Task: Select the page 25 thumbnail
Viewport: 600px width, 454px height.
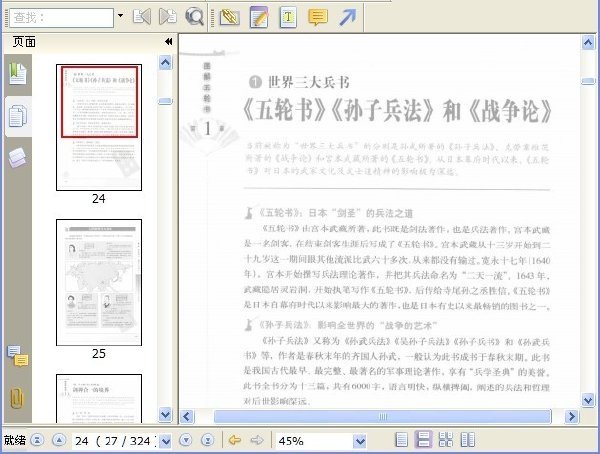Action: (x=99, y=283)
